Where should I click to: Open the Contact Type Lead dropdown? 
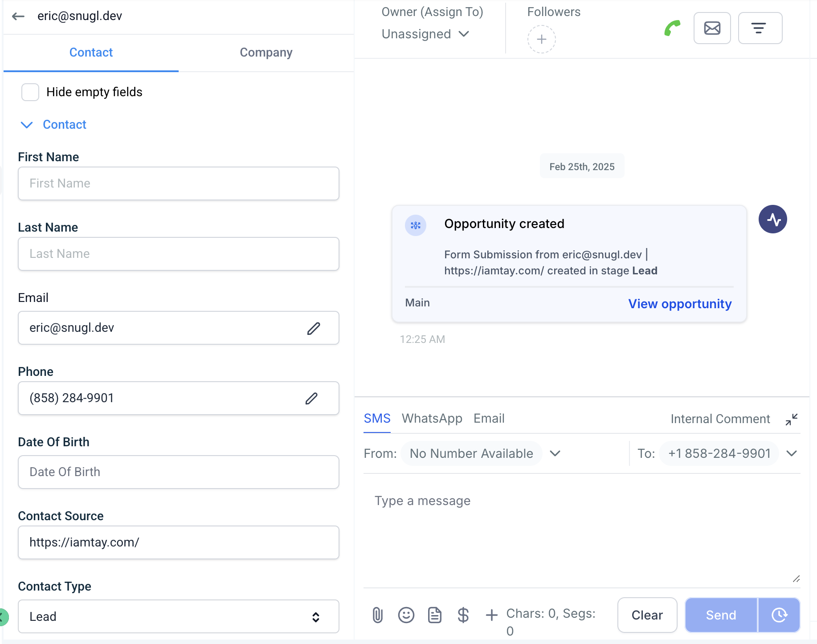[x=178, y=616]
